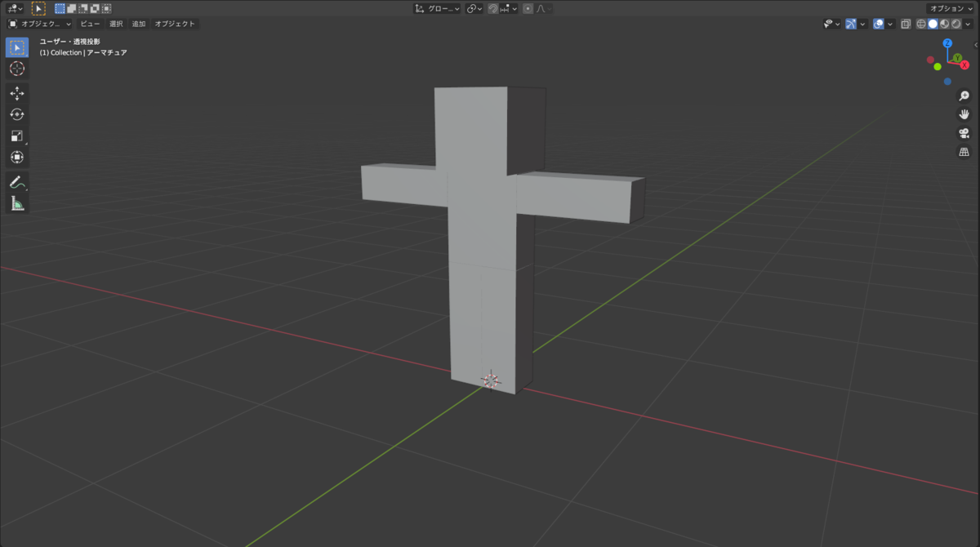Open the オブジェクト menu
Screen dimensions: 980x547
pos(175,24)
